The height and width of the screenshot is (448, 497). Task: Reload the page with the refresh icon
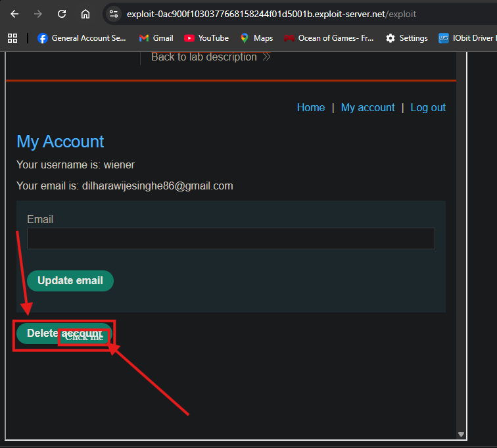click(62, 14)
